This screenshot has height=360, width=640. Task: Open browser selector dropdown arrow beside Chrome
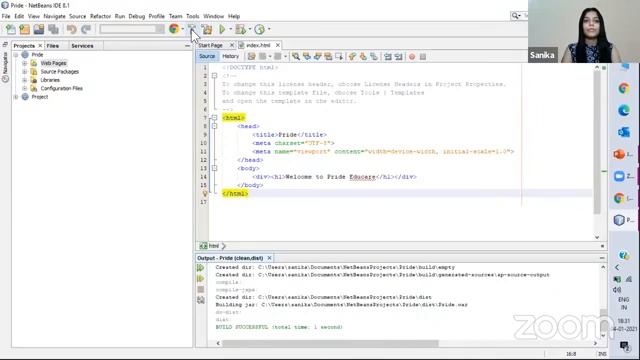pos(182,29)
